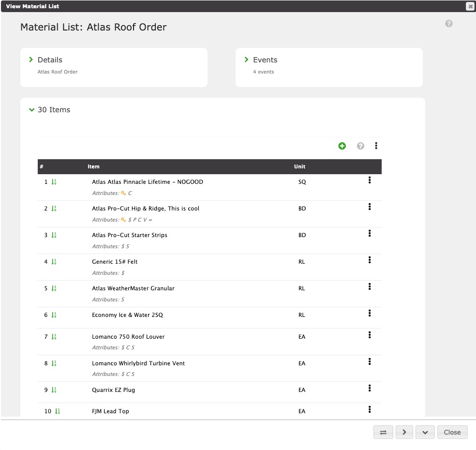This screenshot has height=450, width=476.
Task: Open row menu for Quarrix EZ Plug
Action: [x=369, y=388]
